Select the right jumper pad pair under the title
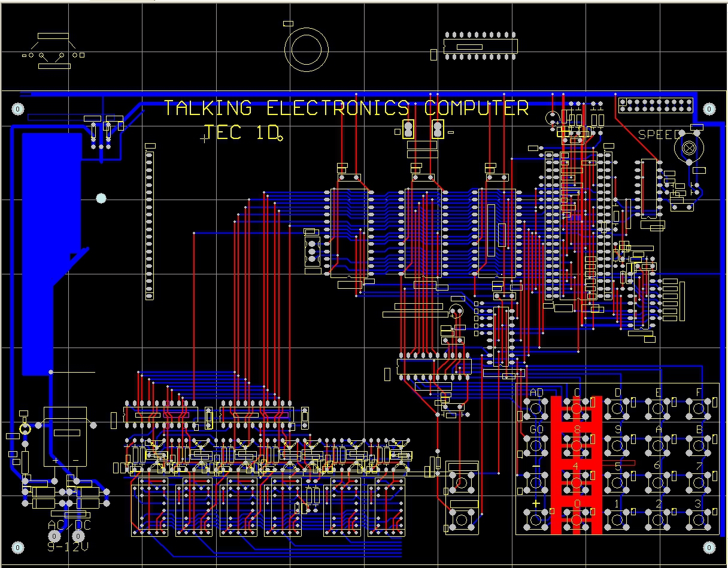 click(438, 129)
